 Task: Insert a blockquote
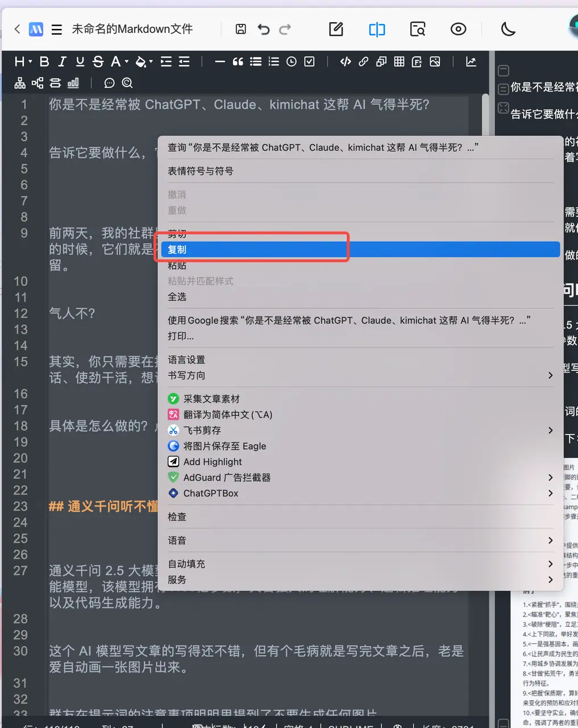tap(238, 62)
